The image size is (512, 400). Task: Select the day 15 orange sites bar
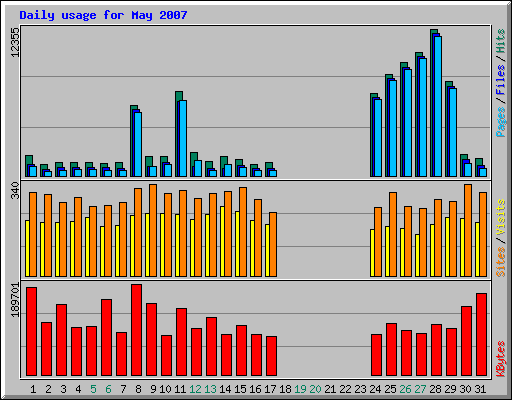pos(243,232)
